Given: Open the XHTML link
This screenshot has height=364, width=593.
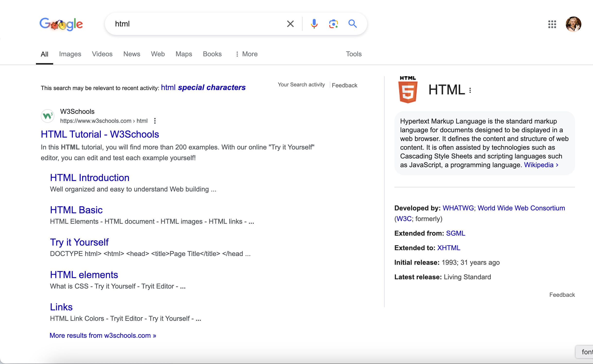Looking at the screenshot, I should (449, 248).
